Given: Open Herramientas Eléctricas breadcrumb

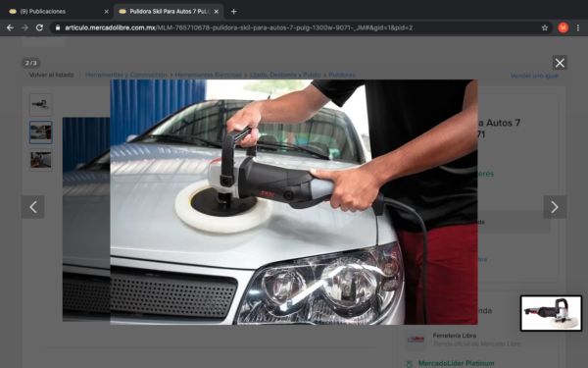Looking at the screenshot, I should tap(208, 75).
